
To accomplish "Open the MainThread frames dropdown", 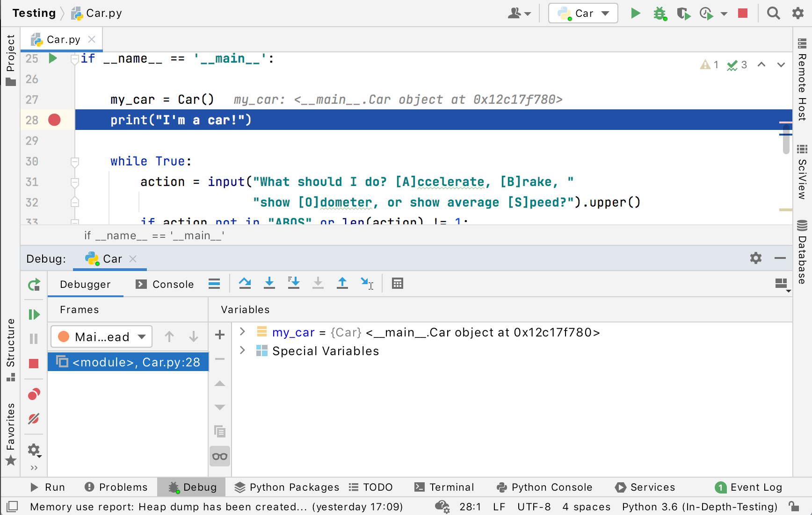I will [x=101, y=336].
